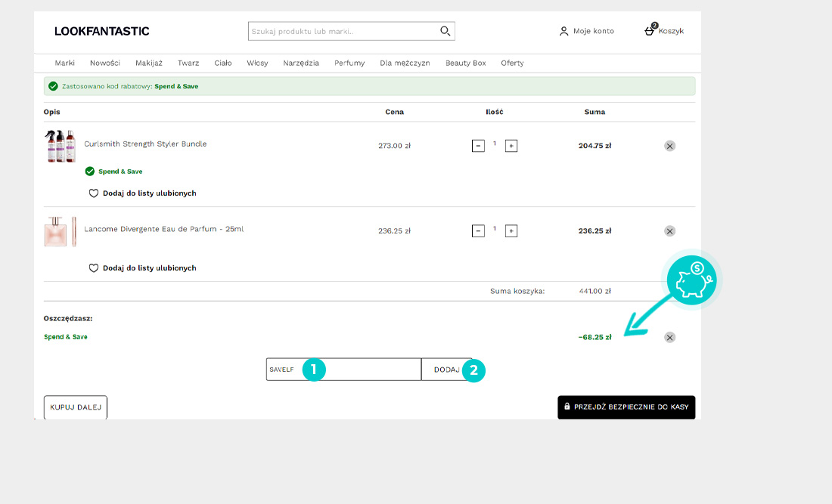Image resolution: width=832 pixels, height=504 pixels.
Task: Click the 204.75 zł sum for Curlsmith
Action: [595, 146]
